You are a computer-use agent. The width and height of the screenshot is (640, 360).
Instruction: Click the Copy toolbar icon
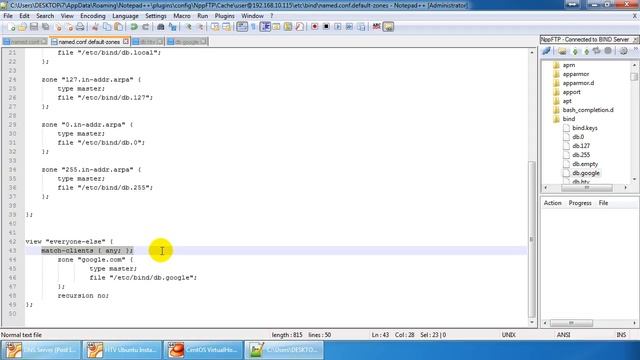[x=107, y=27]
